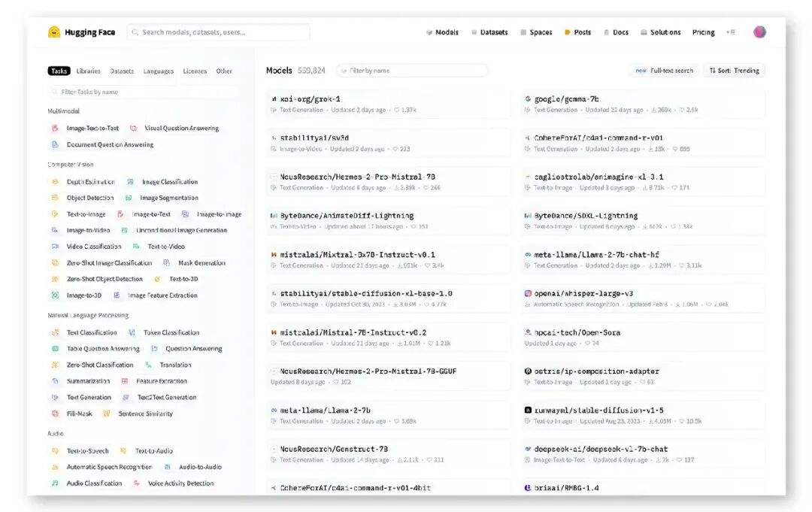Open mistralai/Mixtral-8x7B-Instruct-v0.1 model
Image resolution: width=812 pixels, height=512 pixels.
tap(388, 259)
